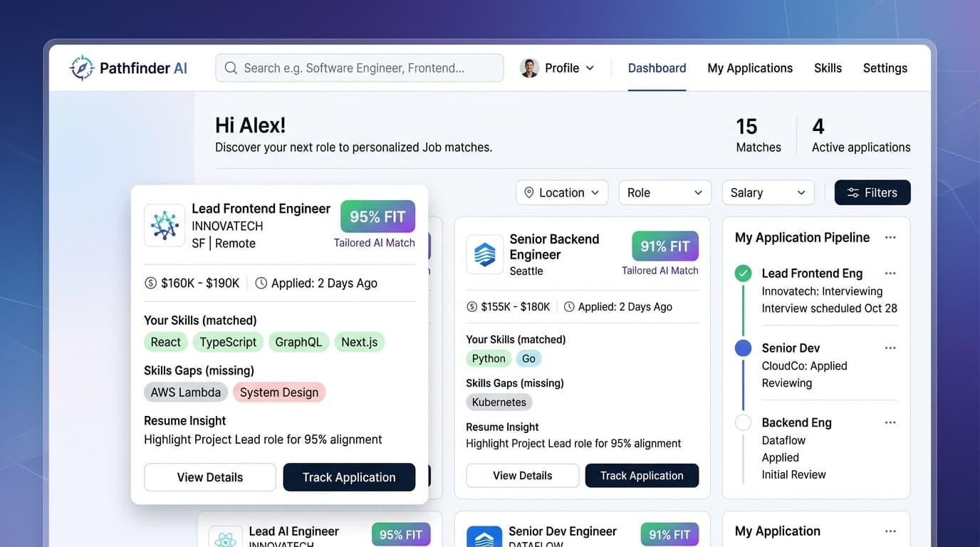Click the blue Senior Dev status dot
Viewport: 980px width, 547px height.
click(743, 348)
